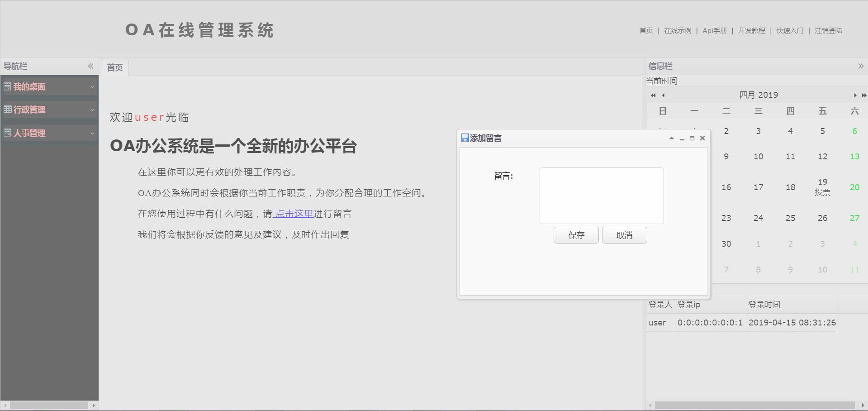Click the 信息栏 bottom horizontal scrollbar

coord(754,405)
